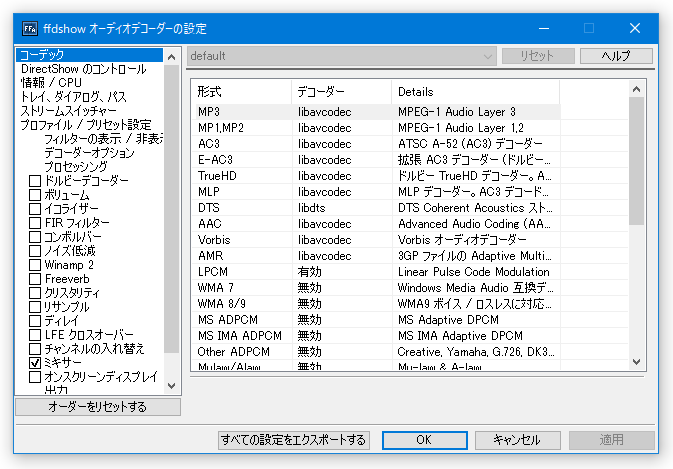Click the ヘルプ button
Screen dimensions: 673x469
click(616, 56)
